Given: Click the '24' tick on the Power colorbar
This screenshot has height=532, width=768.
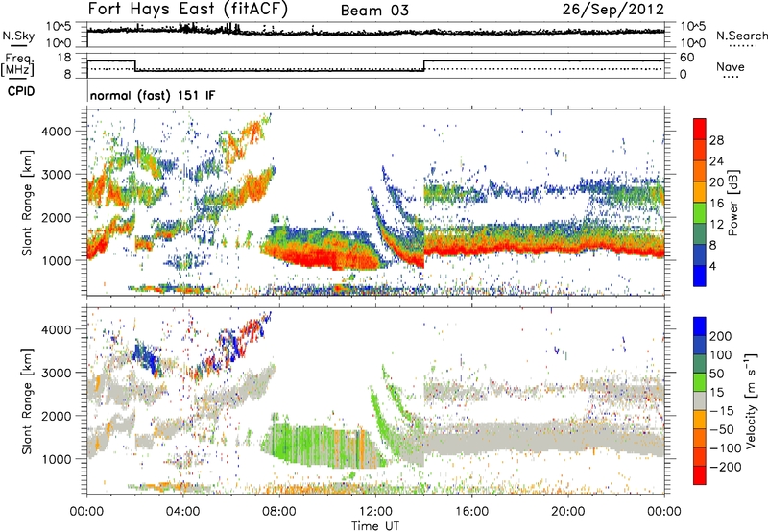Looking at the screenshot, I should click(716, 161).
